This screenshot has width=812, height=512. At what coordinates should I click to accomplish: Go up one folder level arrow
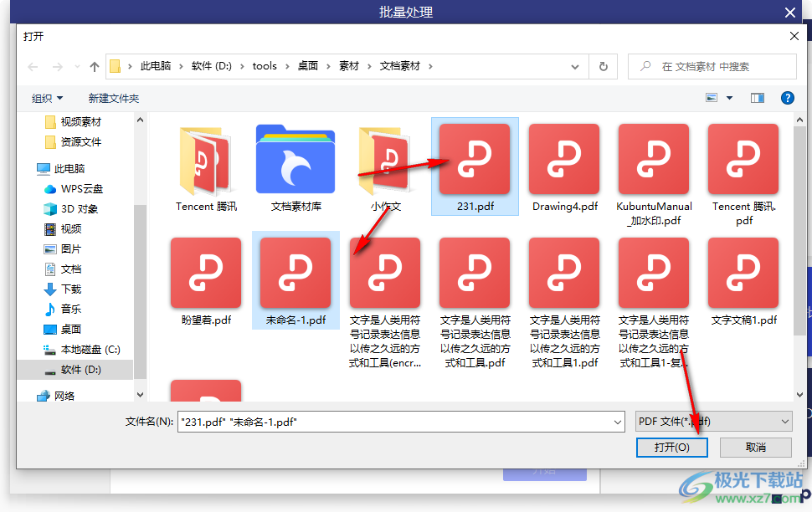[95, 66]
